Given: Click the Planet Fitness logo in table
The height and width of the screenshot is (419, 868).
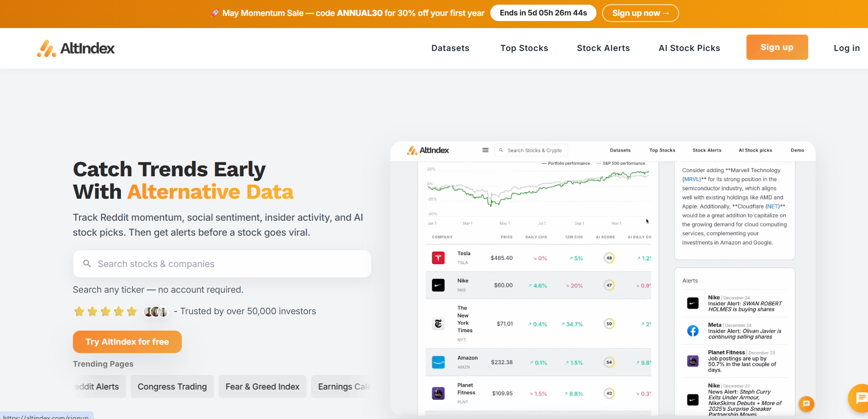Looking at the screenshot, I should click(438, 393).
